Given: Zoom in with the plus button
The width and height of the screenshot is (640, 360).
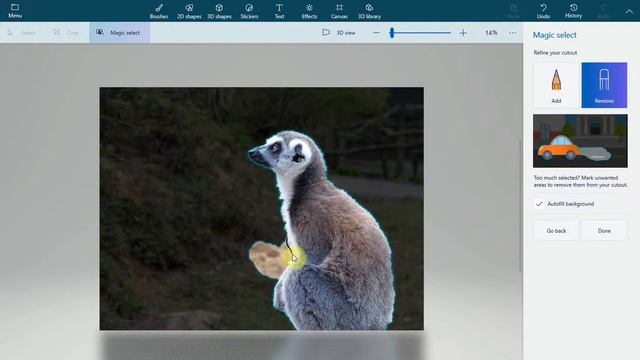Looking at the screenshot, I should click(x=463, y=33).
